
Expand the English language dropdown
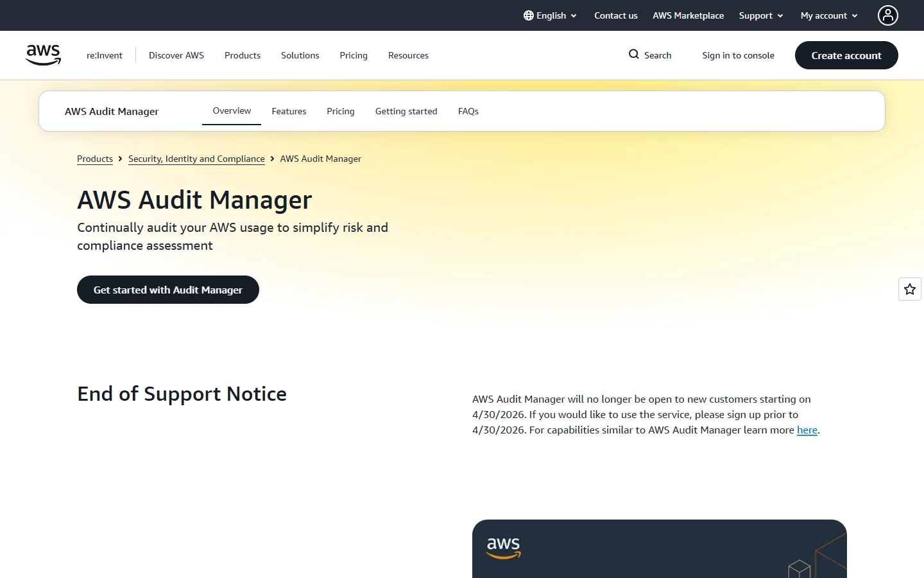click(x=551, y=15)
